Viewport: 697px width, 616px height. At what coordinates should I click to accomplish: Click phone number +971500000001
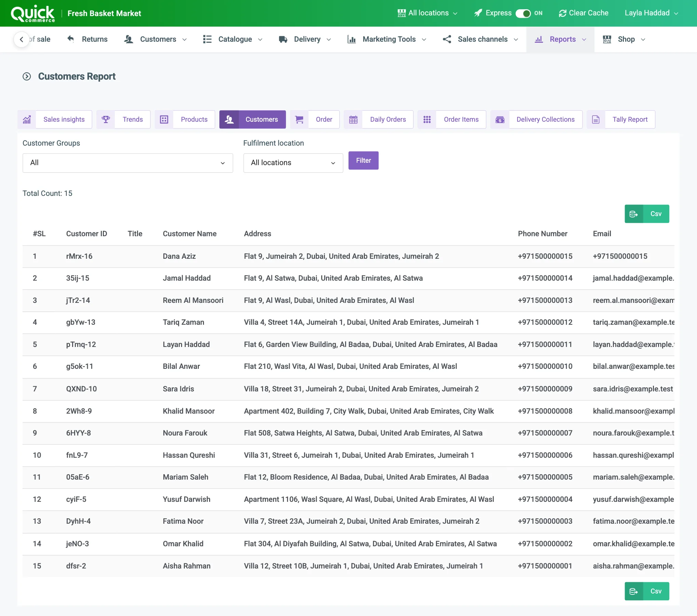click(x=545, y=566)
